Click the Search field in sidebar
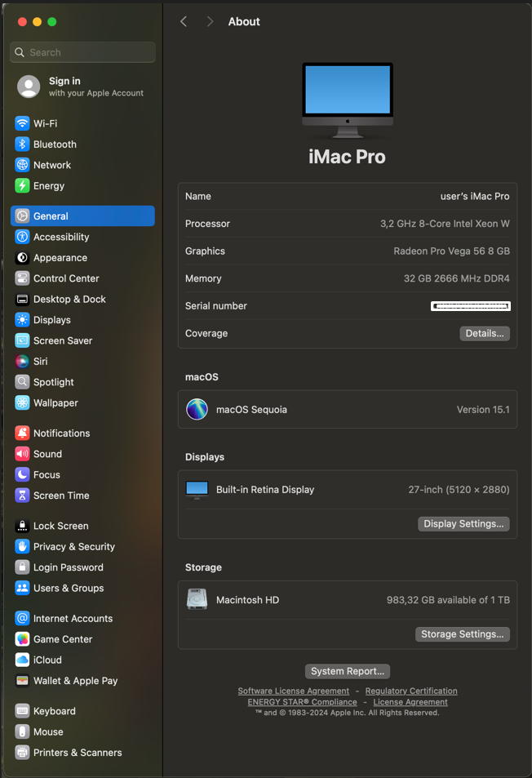The width and height of the screenshot is (532, 778). point(82,52)
